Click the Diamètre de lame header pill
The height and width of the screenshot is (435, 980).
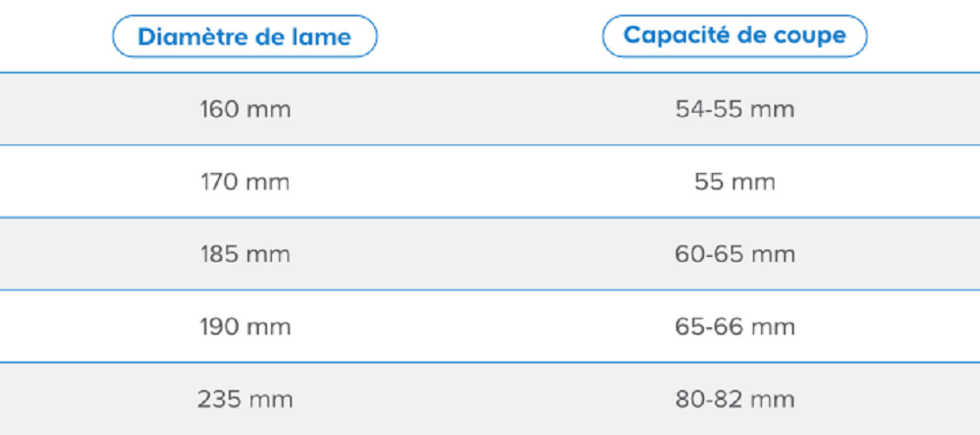coord(245,37)
